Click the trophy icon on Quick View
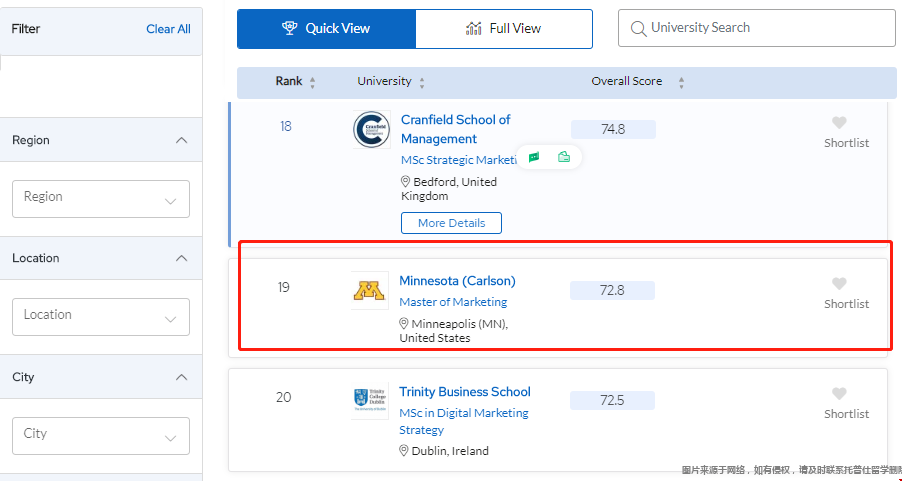This screenshot has height=481, width=902. click(x=289, y=28)
